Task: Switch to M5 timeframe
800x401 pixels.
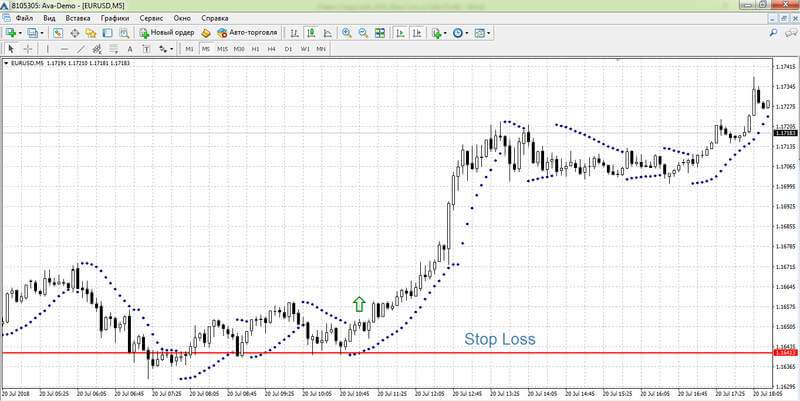Action: [x=206, y=49]
